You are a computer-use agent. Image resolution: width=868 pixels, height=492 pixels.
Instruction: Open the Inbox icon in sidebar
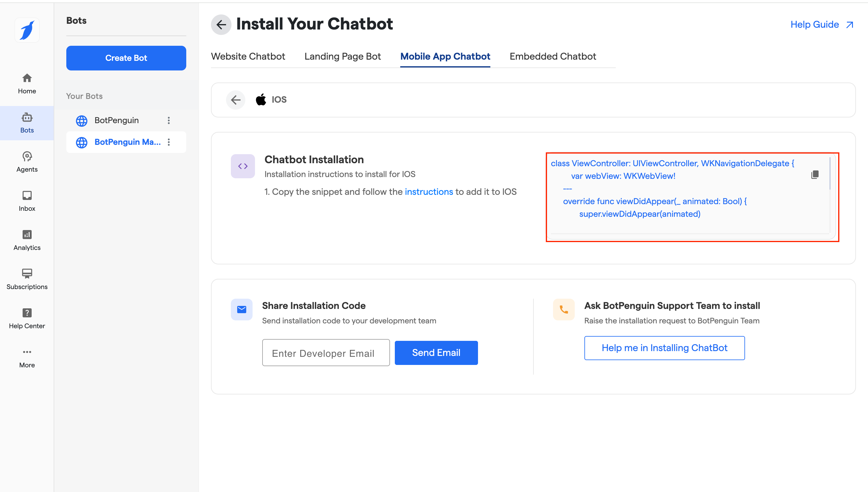pyautogui.click(x=27, y=196)
